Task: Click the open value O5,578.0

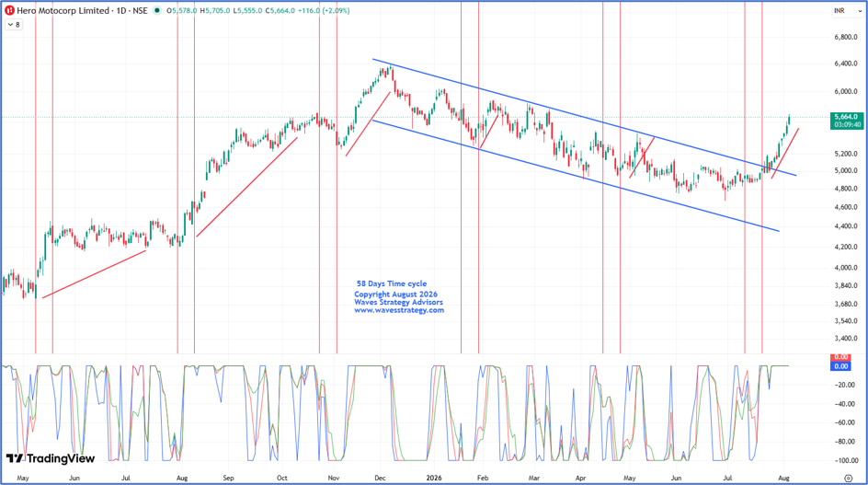Action: point(183,10)
